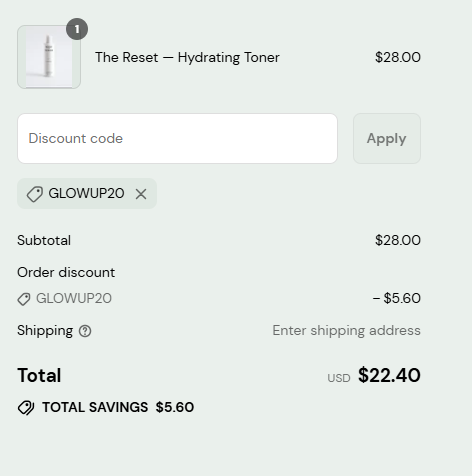
Task: Click the TOTAL SAVINGS $5.60 text
Action: 118,407
